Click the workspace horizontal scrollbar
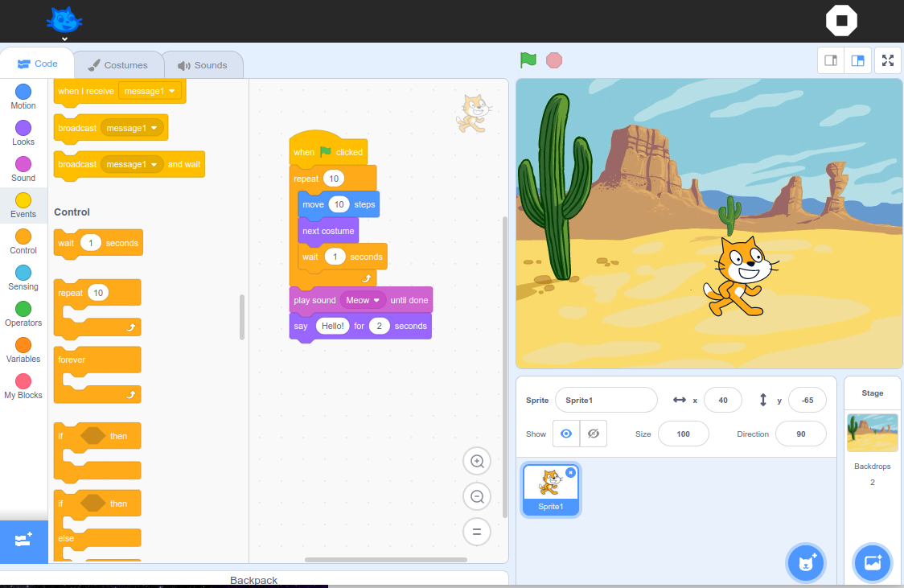Image resolution: width=904 pixels, height=588 pixels. click(386, 560)
